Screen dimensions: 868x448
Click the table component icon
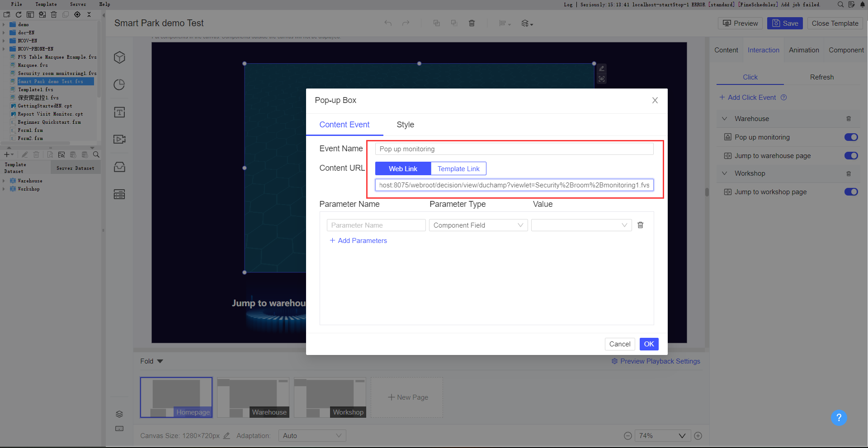pos(119,194)
